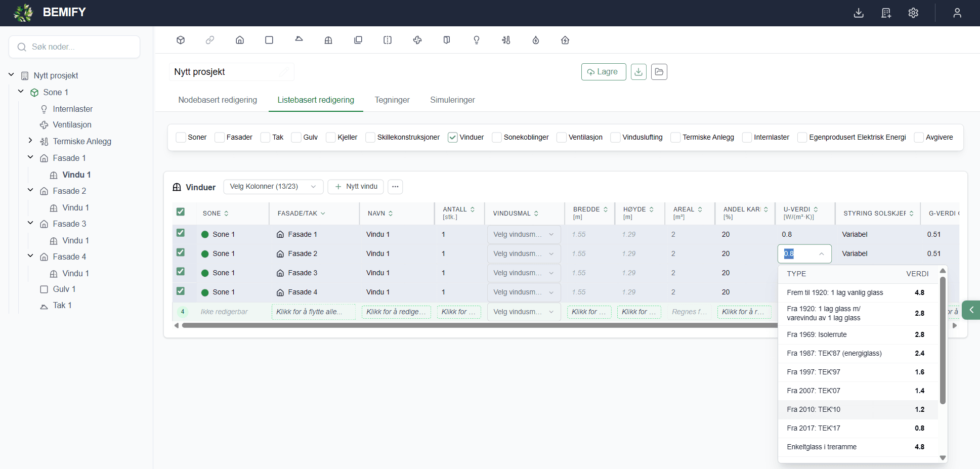Switch to the Simuleringer tab

point(452,100)
